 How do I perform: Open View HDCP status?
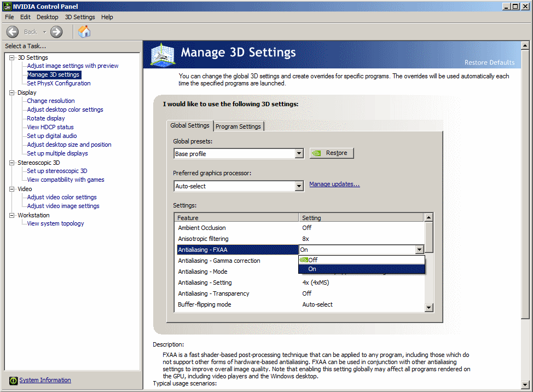tap(50, 127)
